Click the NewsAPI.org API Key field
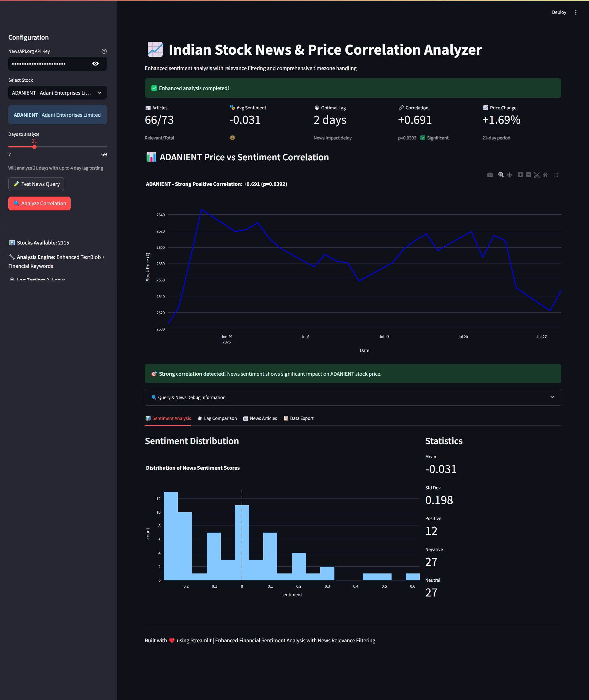Viewport: 589px width, 700px height. coord(49,64)
